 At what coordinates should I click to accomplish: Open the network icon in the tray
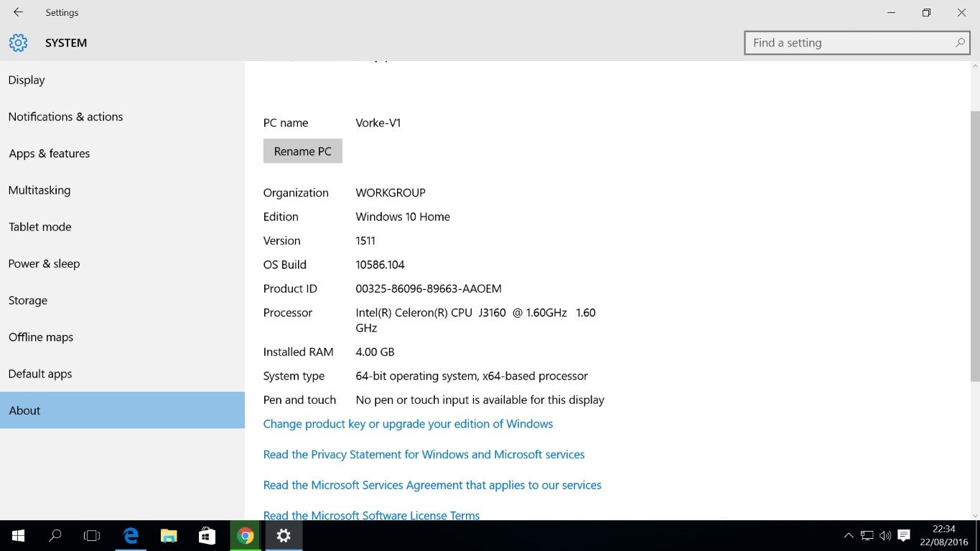[867, 536]
